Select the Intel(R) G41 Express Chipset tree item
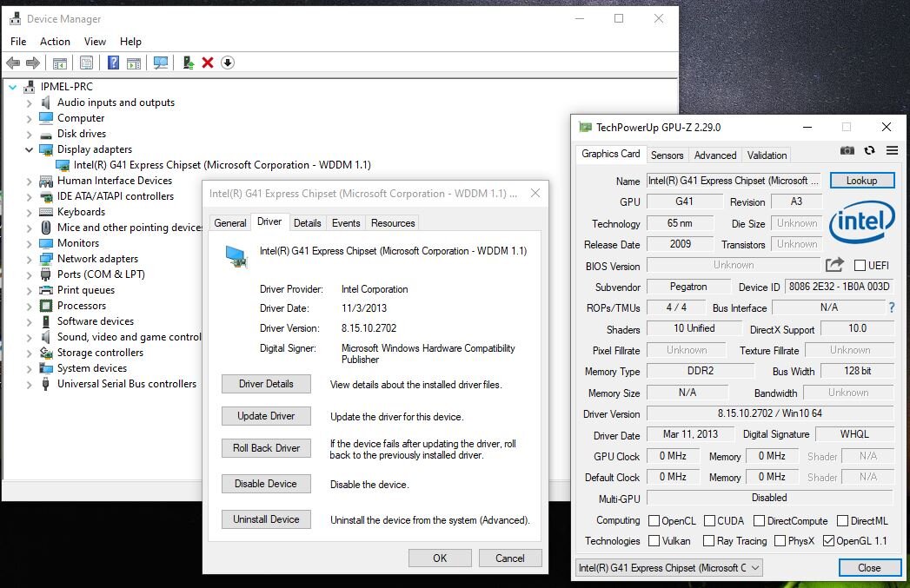 222,165
